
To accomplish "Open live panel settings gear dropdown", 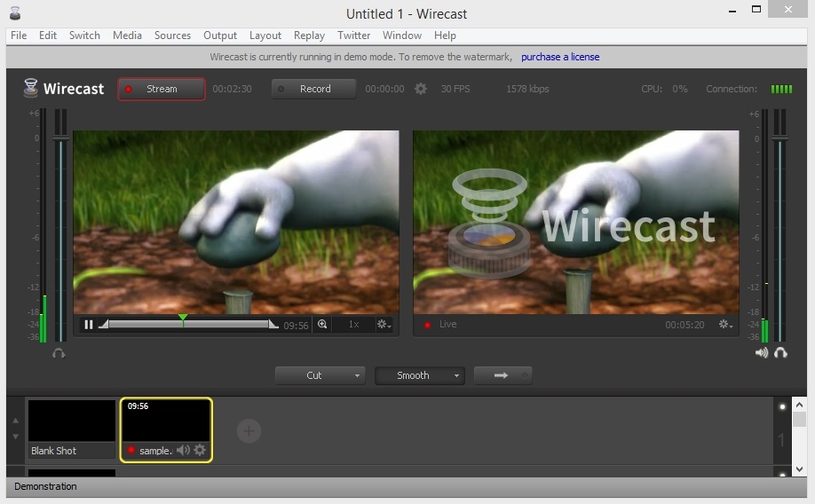I will (x=725, y=324).
